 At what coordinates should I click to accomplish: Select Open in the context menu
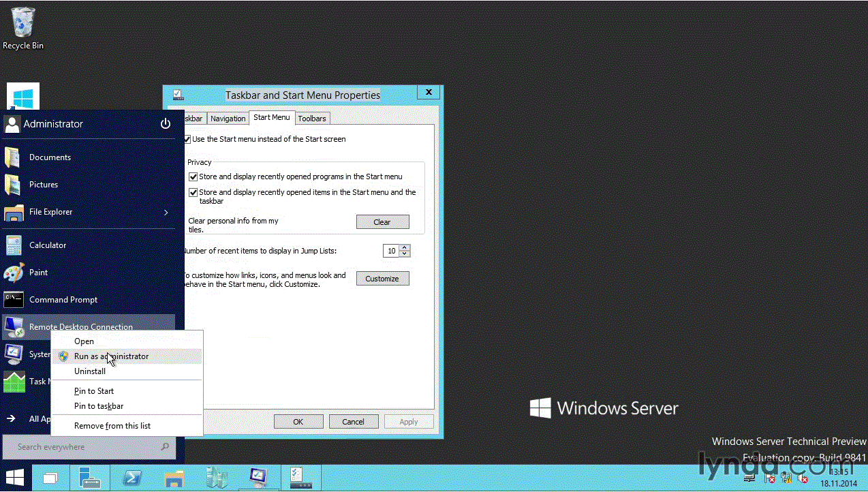pos(127,341)
